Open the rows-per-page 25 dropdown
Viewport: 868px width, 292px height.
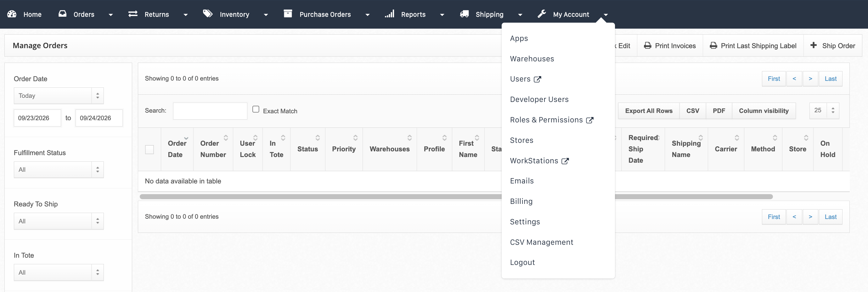pyautogui.click(x=824, y=110)
